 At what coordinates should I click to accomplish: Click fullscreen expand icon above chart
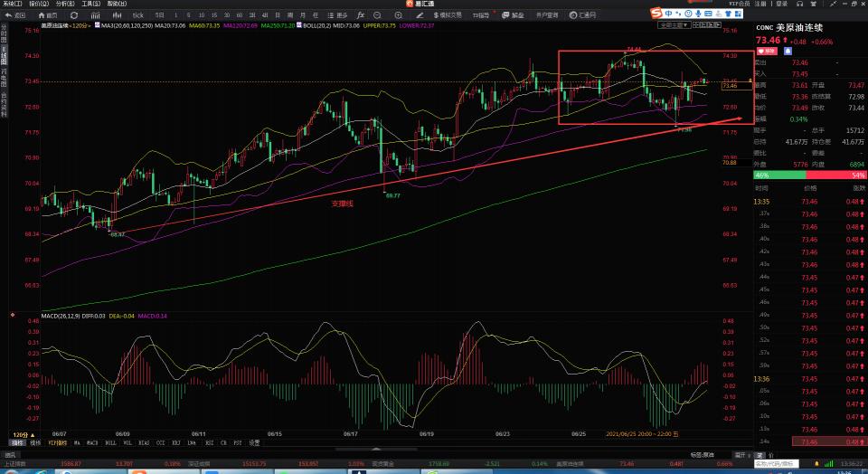[x=696, y=25]
